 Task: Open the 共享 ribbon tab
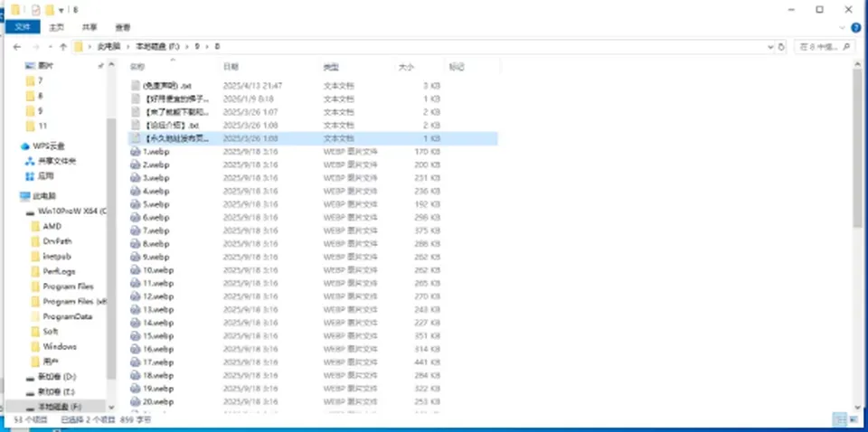click(90, 27)
